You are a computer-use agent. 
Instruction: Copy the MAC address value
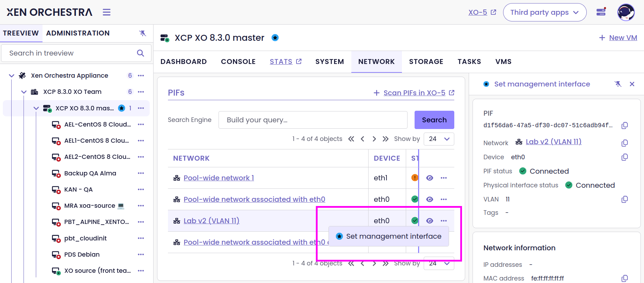click(625, 278)
